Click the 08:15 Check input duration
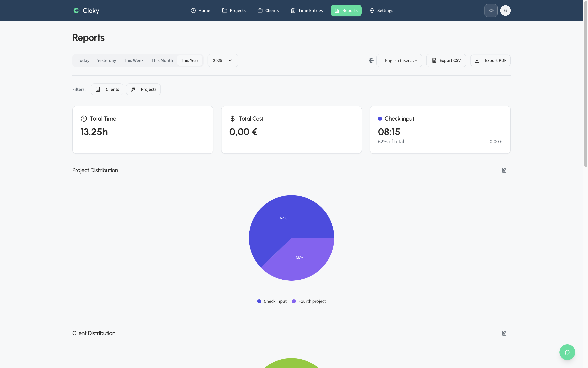The width and height of the screenshot is (588, 368). (389, 132)
